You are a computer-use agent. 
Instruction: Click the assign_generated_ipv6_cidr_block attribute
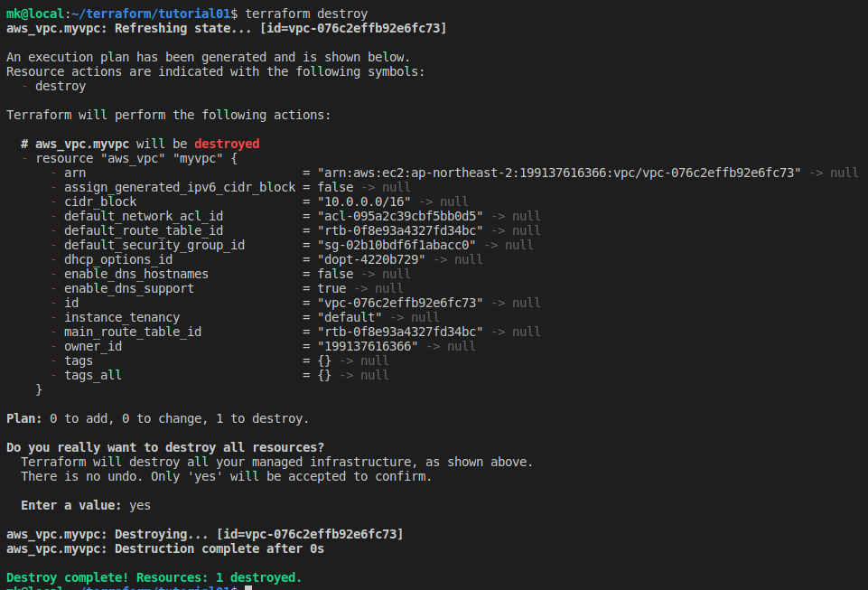coord(180,187)
